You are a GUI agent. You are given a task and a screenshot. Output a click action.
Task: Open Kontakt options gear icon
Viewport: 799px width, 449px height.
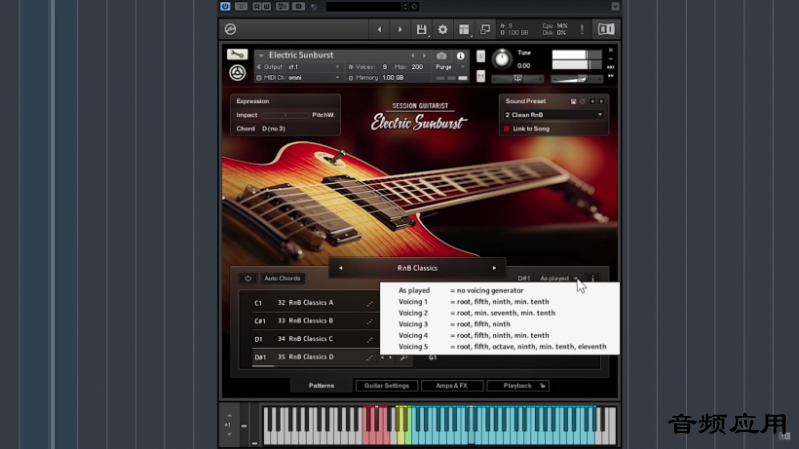pos(443,30)
